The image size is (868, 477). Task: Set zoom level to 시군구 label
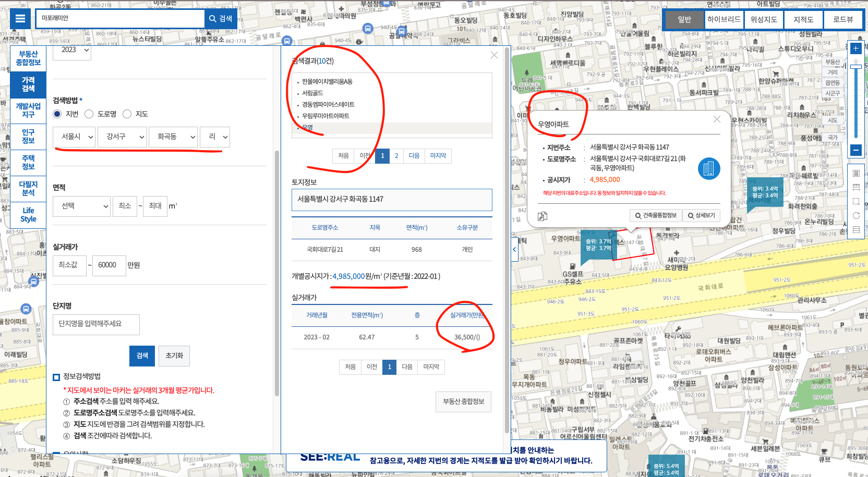click(833, 93)
